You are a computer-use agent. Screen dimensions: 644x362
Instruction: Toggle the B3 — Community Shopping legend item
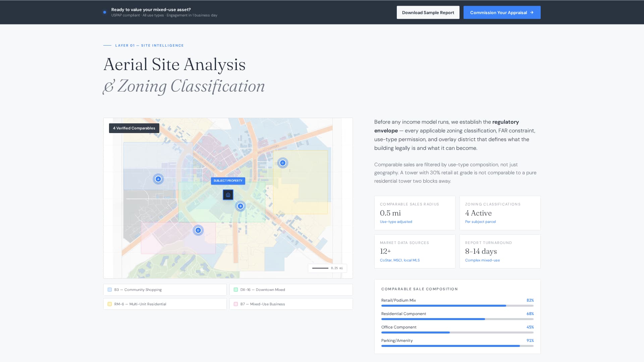click(165, 289)
